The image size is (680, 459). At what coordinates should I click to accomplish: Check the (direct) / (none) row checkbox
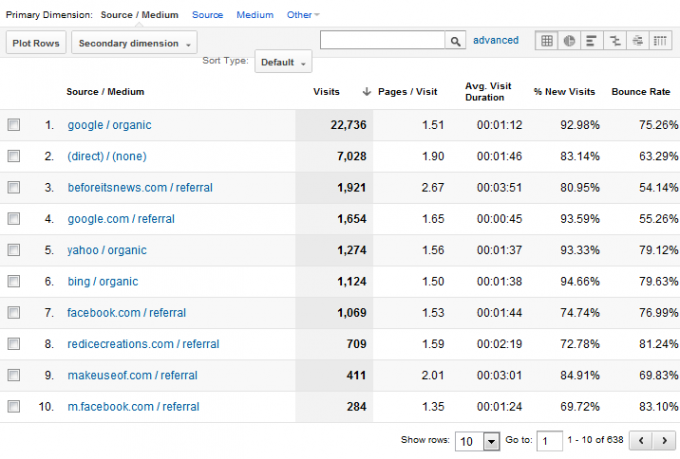(x=14, y=156)
